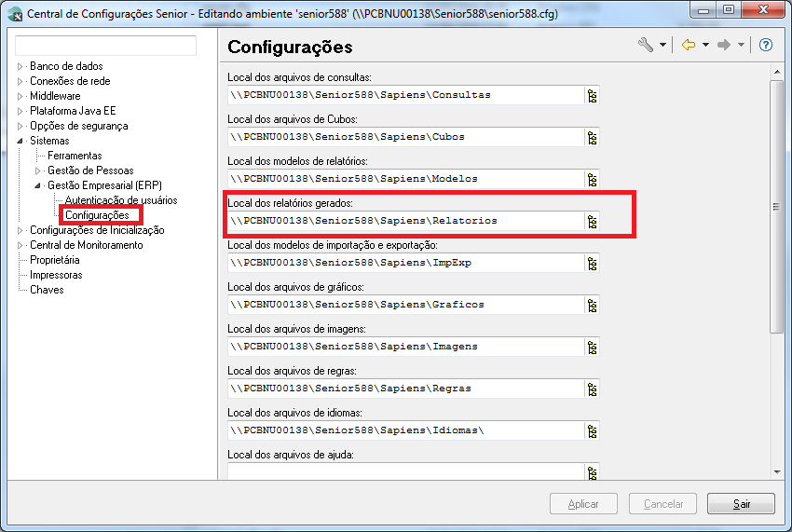Click the vertical scrollbar thumb
This screenshot has height=532, width=792.
tap(777, 207)
